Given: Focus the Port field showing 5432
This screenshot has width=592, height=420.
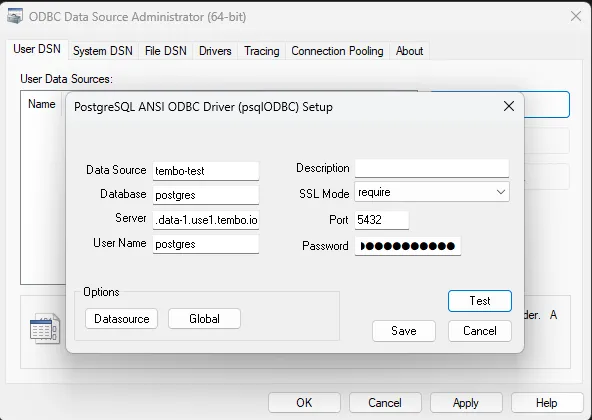Looking at the screenshot, I should [382, 220].
